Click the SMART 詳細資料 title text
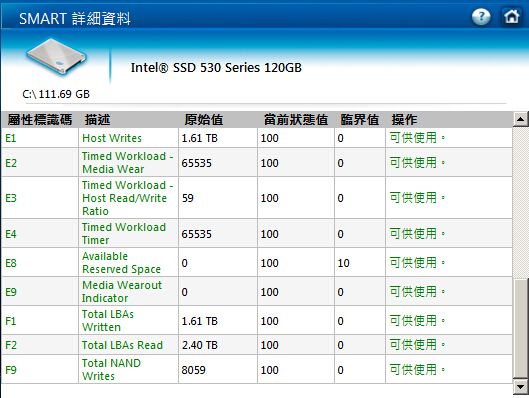Viewport: 529px width, 398px height. (75, 19)
